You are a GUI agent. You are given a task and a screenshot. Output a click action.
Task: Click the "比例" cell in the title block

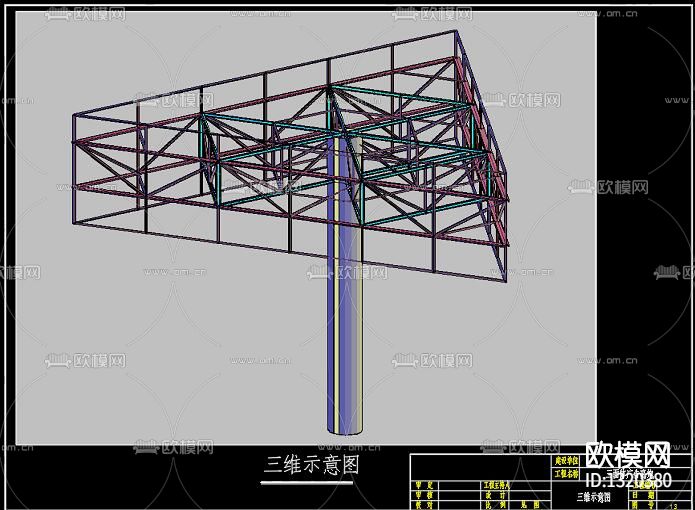(496, 505)
